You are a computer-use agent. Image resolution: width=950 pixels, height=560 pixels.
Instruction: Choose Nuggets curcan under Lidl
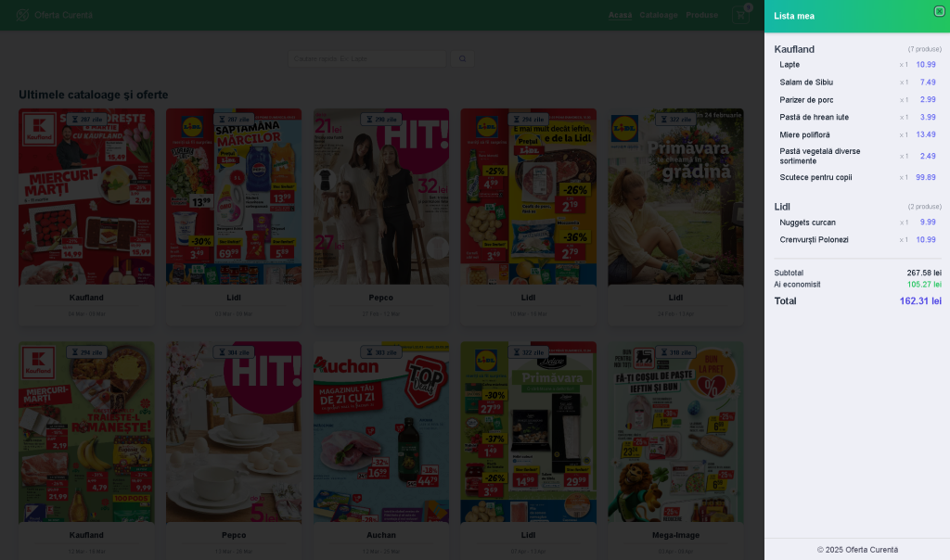(807, 223)
